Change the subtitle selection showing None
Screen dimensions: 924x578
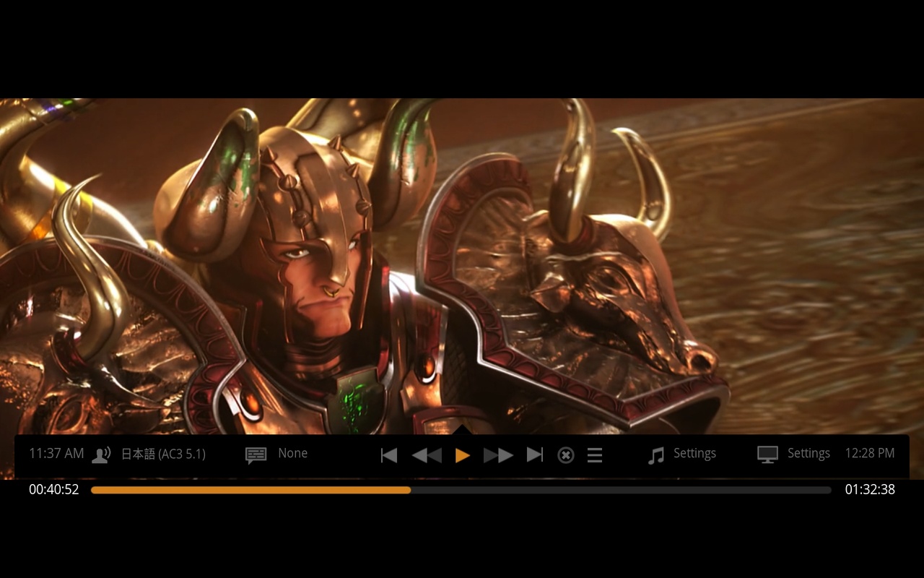293,453
